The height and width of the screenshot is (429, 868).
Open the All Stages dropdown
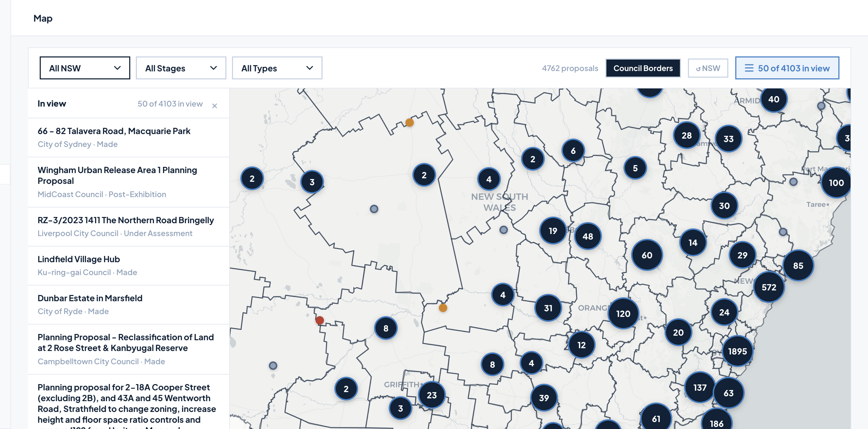[181, 68]
